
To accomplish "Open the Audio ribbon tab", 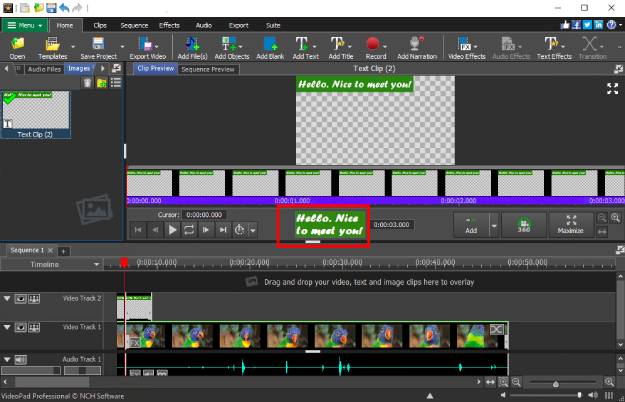I will pos(204,25).
